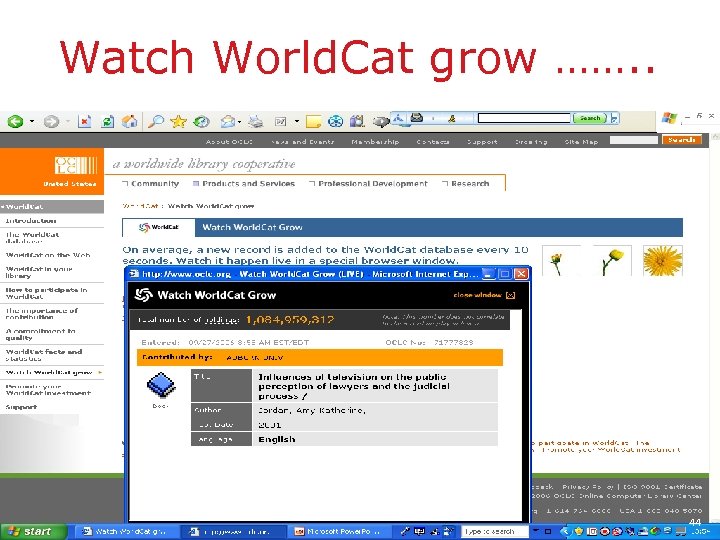
Task: Click the blue globe toolbar icon
Action: pos(335,122)
